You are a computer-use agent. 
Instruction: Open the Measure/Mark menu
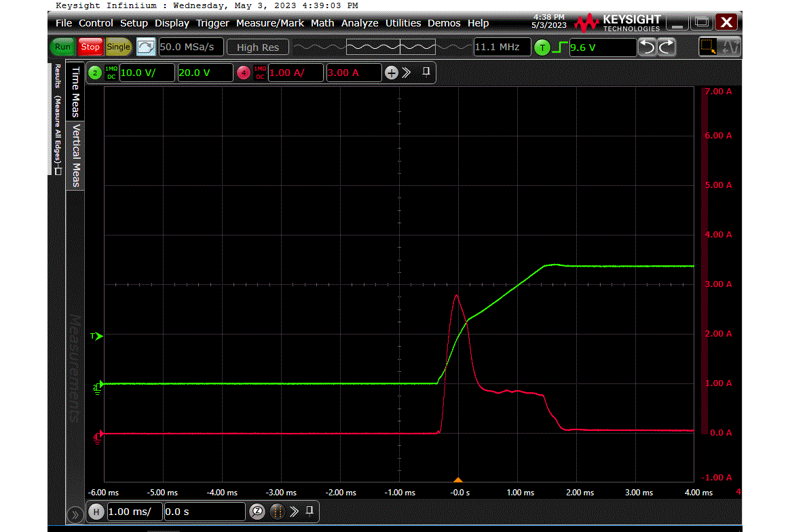[269, 23]
